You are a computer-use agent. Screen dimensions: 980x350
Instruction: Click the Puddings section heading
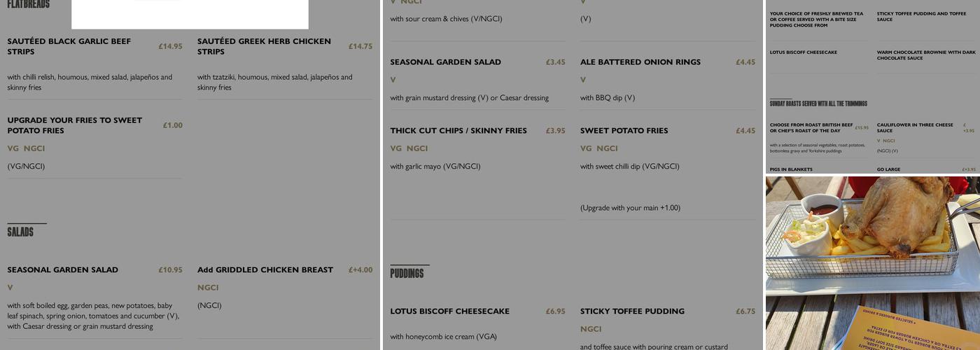point(407,273)
